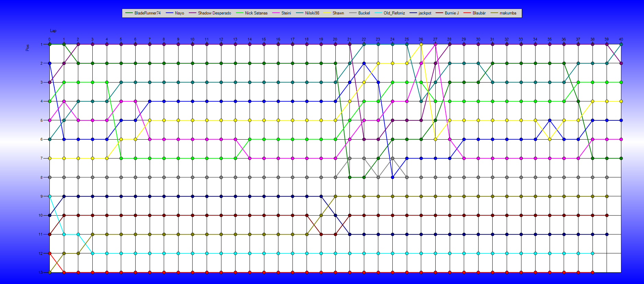Click Nilski98's teal marker at lap 40 position 1
Screen dimensions: 644x284
tap(621, 44)
